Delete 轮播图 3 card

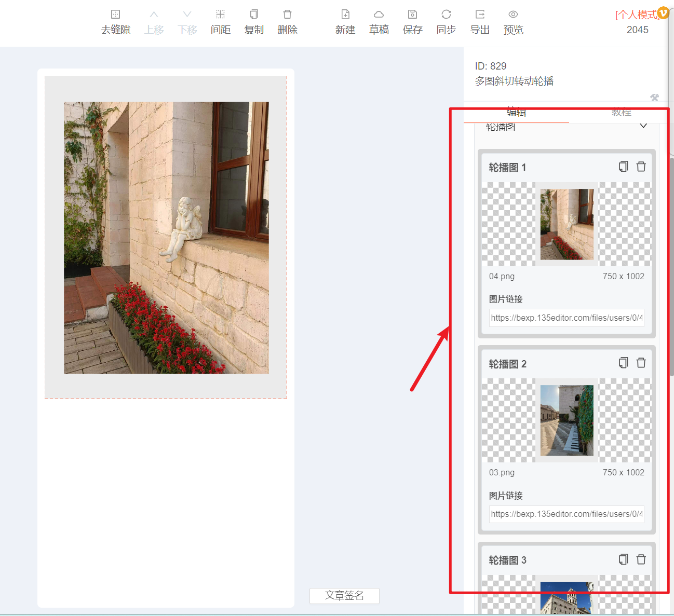[x=641, y=559]
